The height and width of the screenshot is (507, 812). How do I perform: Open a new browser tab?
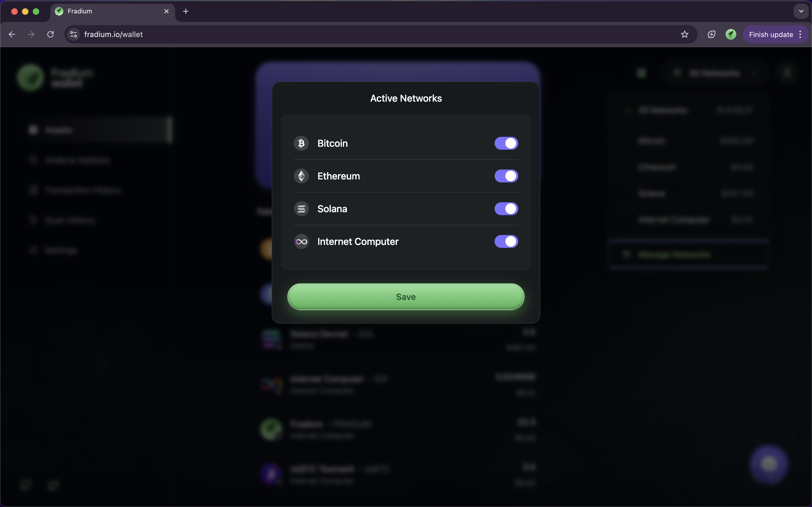186,11
